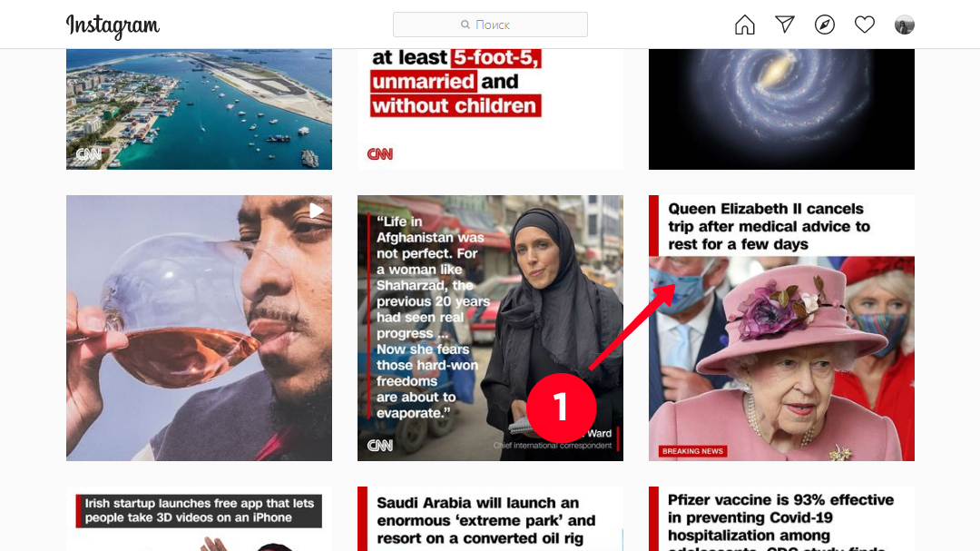Open the Afghanistan quote post

point(490,328)
